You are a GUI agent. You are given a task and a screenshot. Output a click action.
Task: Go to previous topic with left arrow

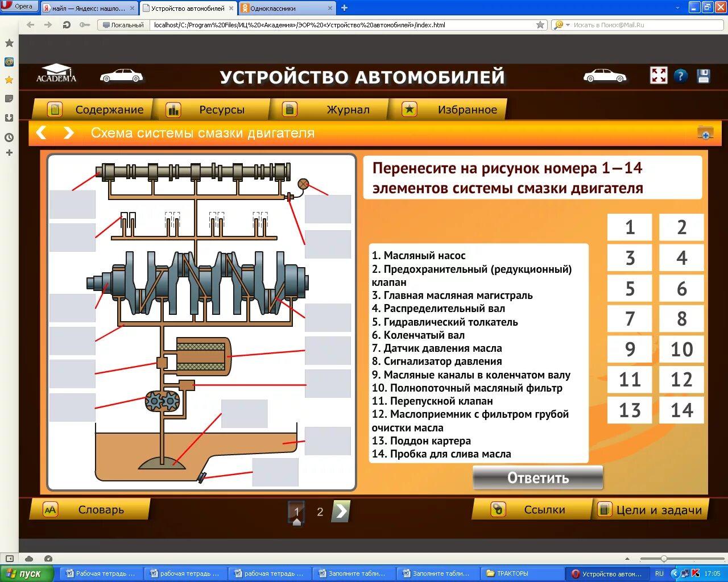pyautogui.click(x=41, y=133)
